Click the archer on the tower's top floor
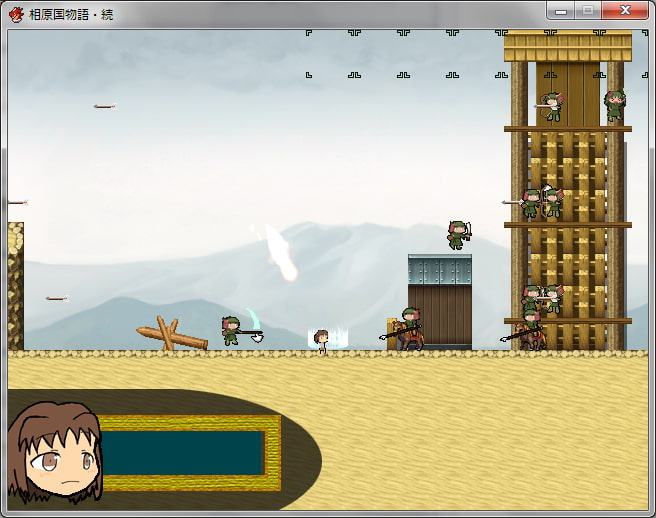The width and height of the screenshot is (656, 518). click(551, 107)
